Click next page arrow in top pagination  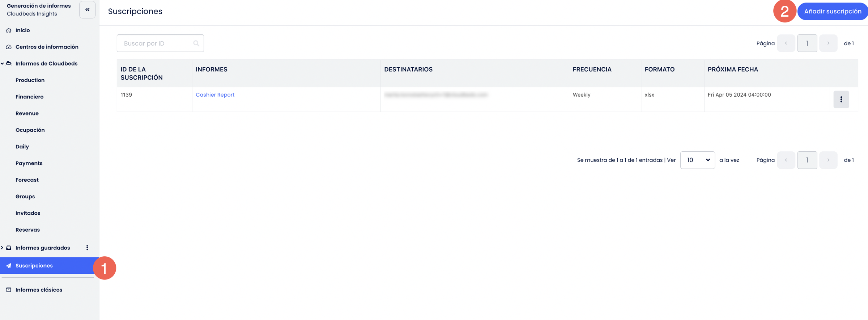(x=828, y=43)
